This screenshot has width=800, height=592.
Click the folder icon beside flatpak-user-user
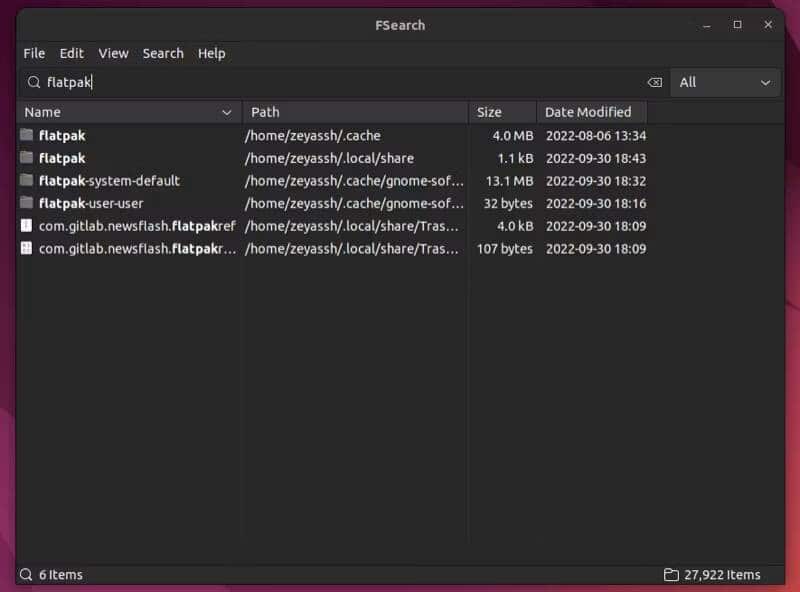pyautogui.click(x=27, y=203)
